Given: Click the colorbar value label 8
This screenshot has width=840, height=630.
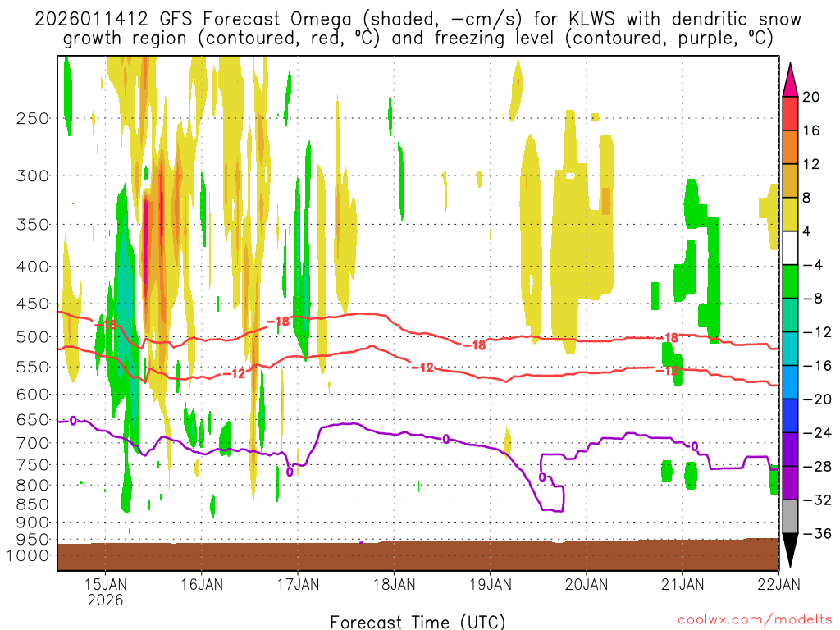Looking at the screenshot, I should click(x=807, y=198).
